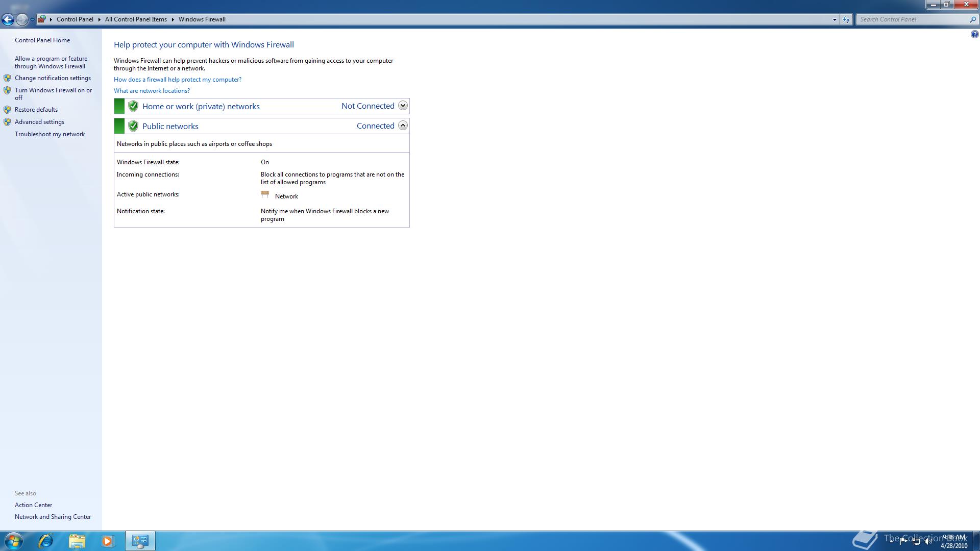This screenshot has width=980, height=551.
Task: Click the park bench Network icon
Action: (265, 195)
